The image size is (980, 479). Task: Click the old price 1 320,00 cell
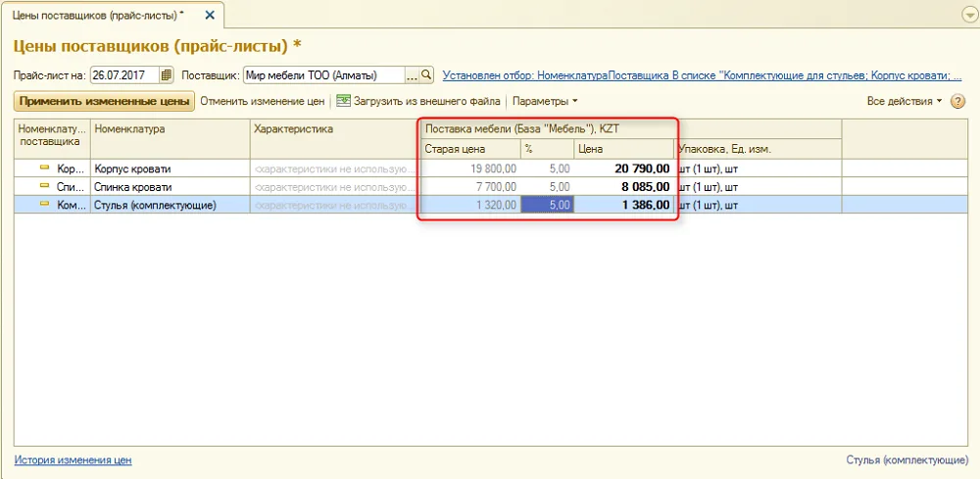[x=470, y=205]
